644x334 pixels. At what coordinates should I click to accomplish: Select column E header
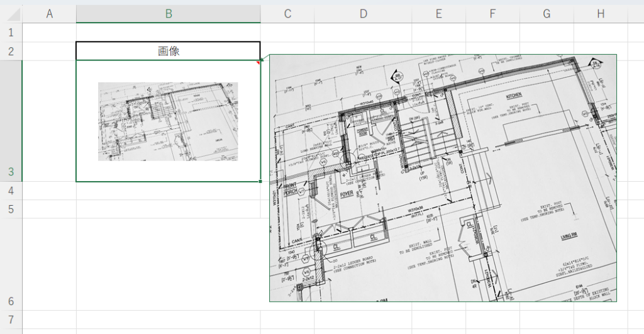[438, 14]
